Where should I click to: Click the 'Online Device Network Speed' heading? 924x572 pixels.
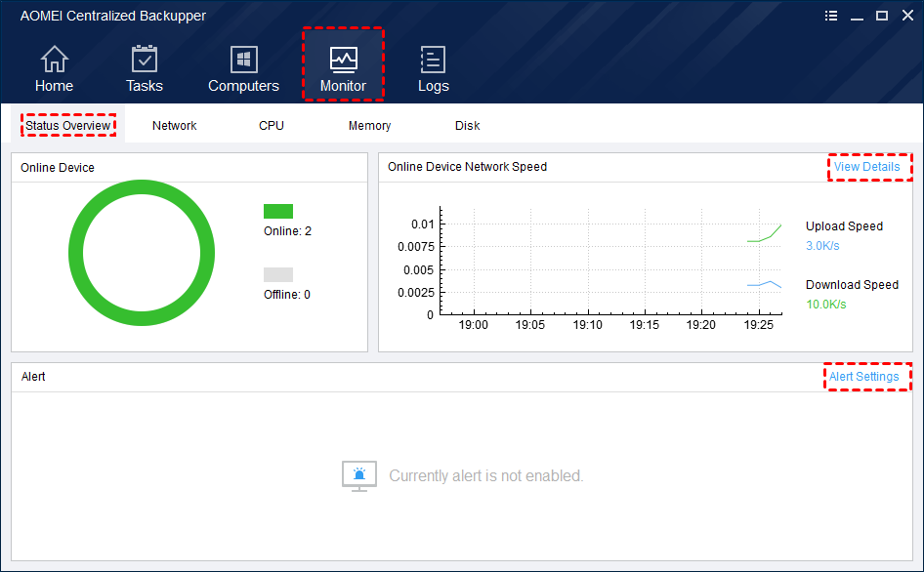tap(467, 167)
